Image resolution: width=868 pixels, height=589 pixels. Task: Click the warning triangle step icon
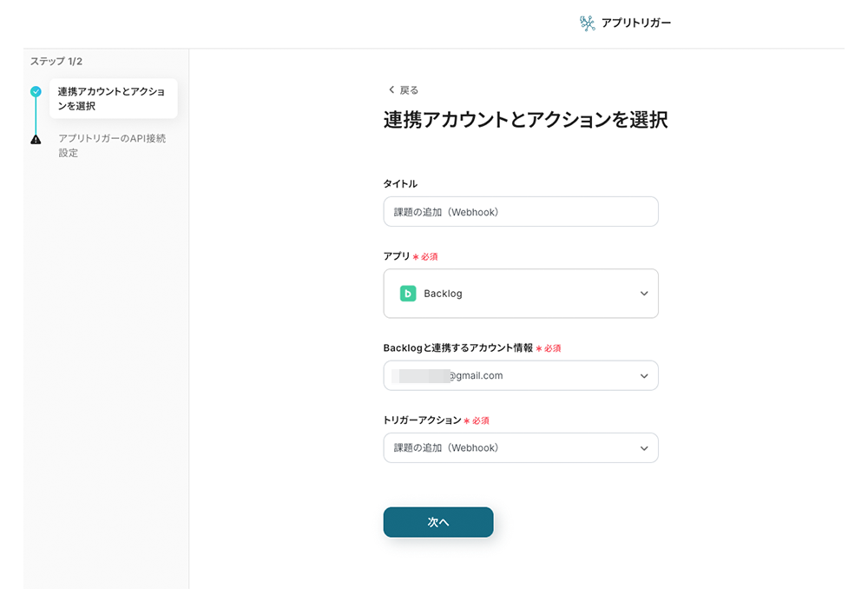(x=36, y=139)
